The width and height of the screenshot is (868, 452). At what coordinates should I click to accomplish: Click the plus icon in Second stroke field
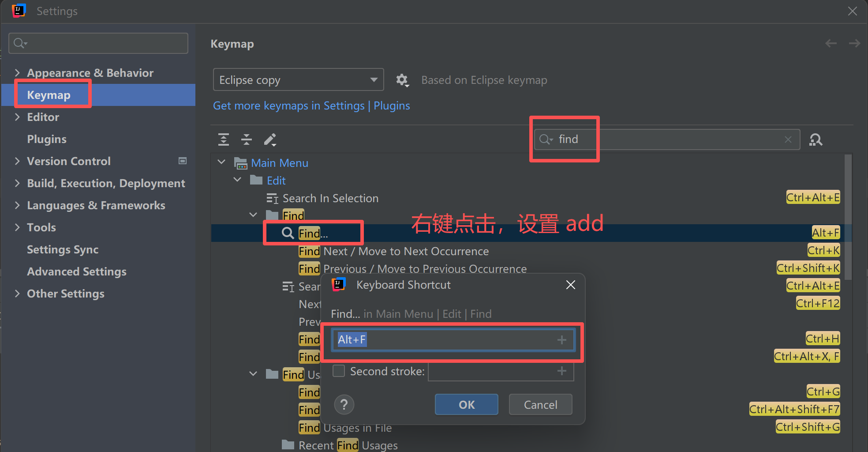(562, 371)
